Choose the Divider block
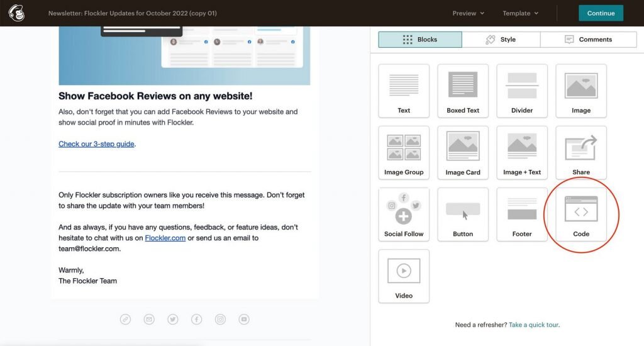 [x=522, y=91]
